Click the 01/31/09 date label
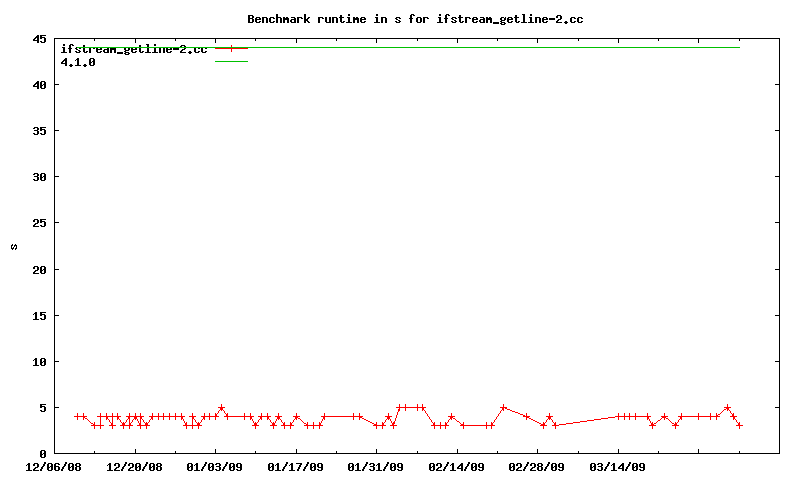Image resolution: width=800 pixels, height=480 pixels. click(376, 466)
